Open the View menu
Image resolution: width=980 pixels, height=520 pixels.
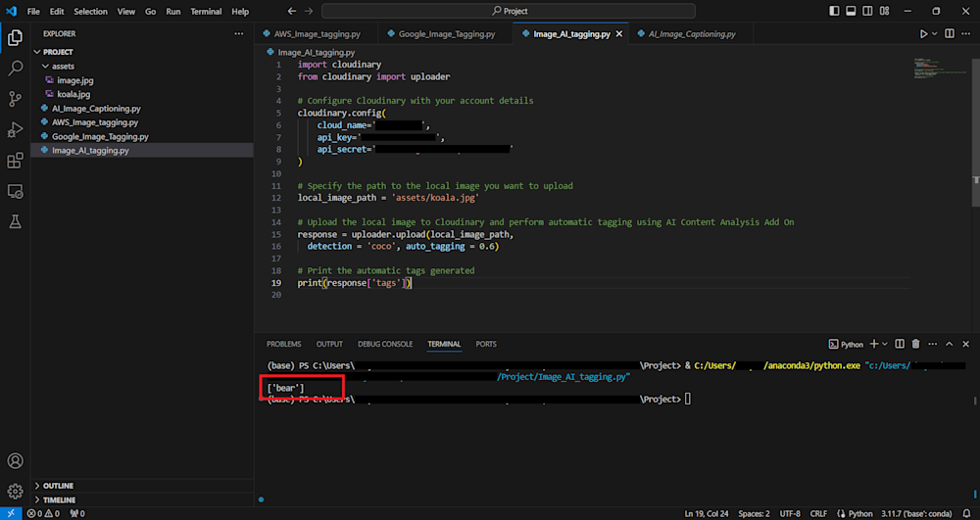click(x=126, y=11)
